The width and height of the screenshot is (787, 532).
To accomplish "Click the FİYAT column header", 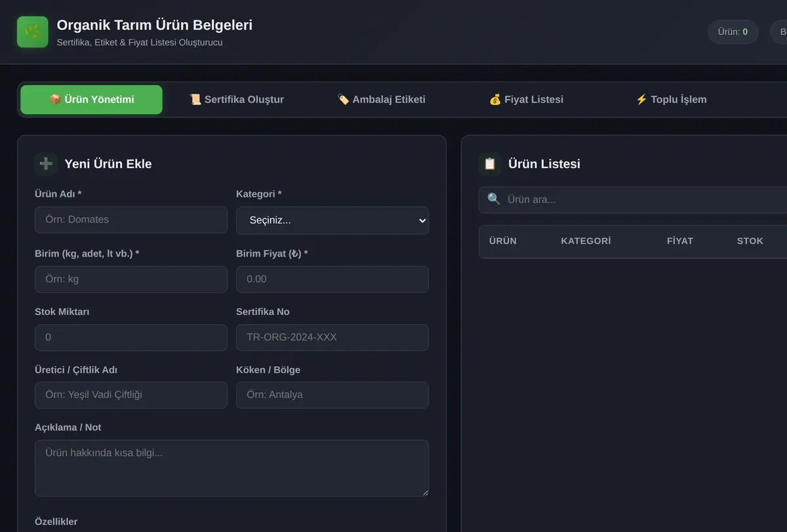I will [680, 241].
